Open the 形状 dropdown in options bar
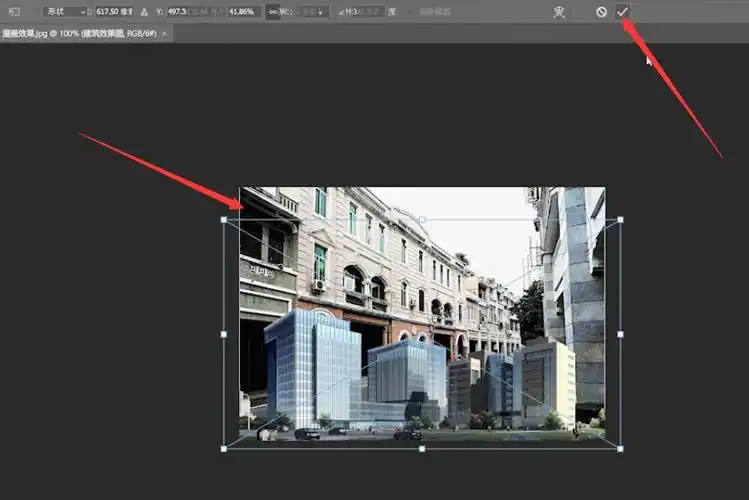This screenshot has width=749, height=500. tap(66, 11)
